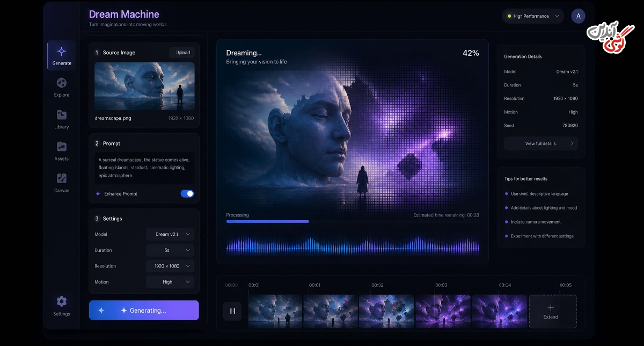The height and width of the screenshot is (346, 644).
Task: Click tip Include camera movement
Action: [536, 222]
